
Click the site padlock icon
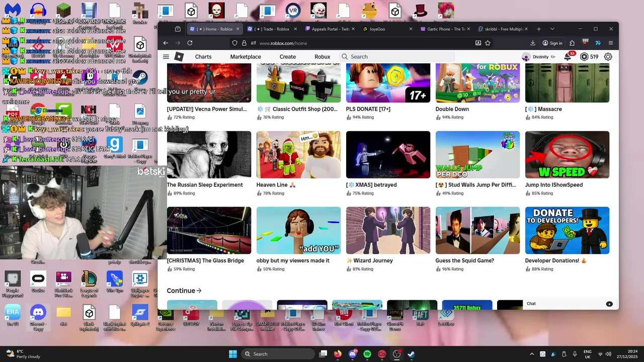point(244,43)
